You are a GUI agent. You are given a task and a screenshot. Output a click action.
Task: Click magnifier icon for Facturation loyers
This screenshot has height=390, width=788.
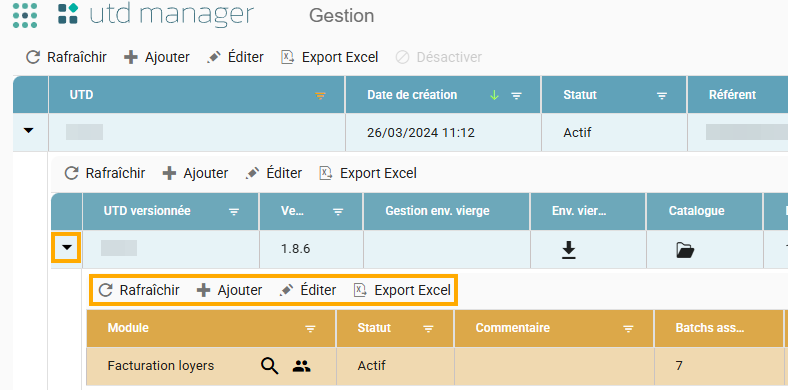click(269, 366)
